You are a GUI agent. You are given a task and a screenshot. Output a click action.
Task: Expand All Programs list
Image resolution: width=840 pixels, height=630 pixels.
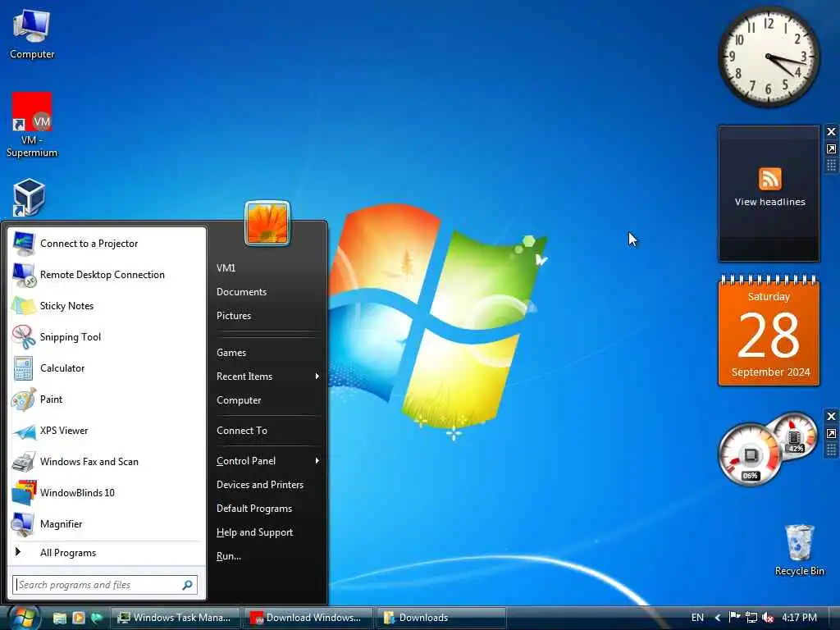click(x=107, y=553)
